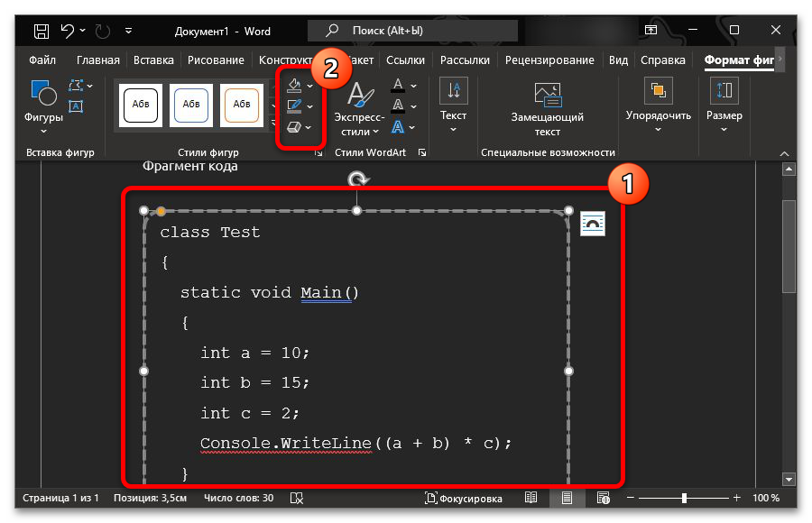
Task: Open the Layout Options icon beside text box
Action: pyautogui.click(x=593, y=224)
